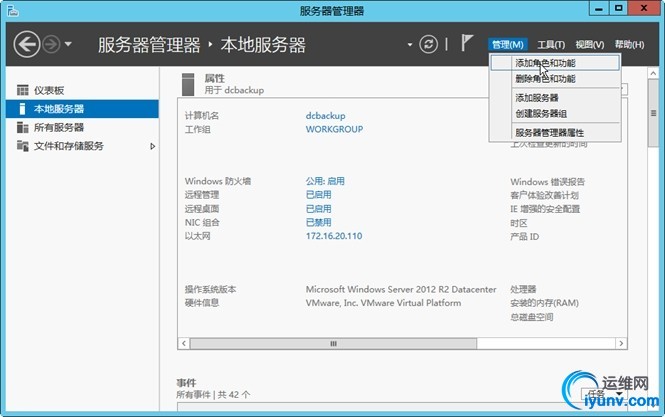Screen dimensions: 665x417
Task: Click the 服务器管理器 breadcrumb title
Action: tap(149, 45)
